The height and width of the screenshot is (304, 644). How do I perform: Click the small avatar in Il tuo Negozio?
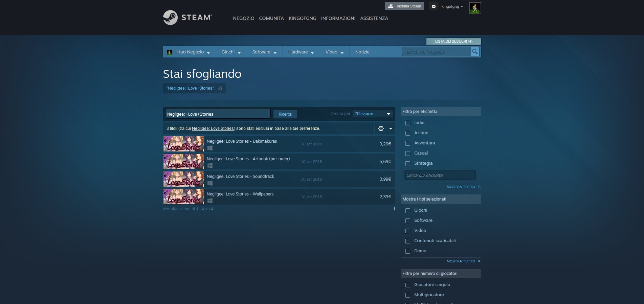(x=170, y=52)
